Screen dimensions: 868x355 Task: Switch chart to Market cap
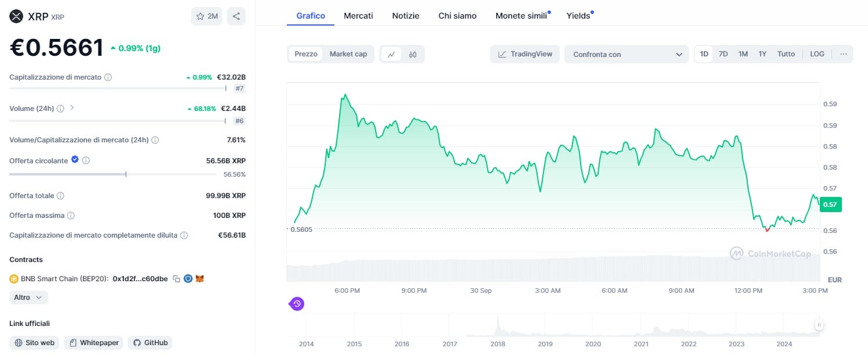point(348,54)
